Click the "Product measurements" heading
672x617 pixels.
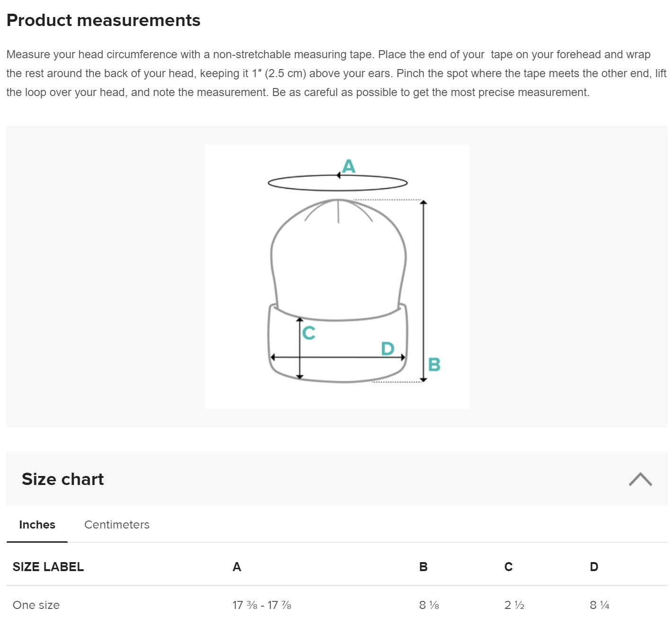[x=103, y=20]
